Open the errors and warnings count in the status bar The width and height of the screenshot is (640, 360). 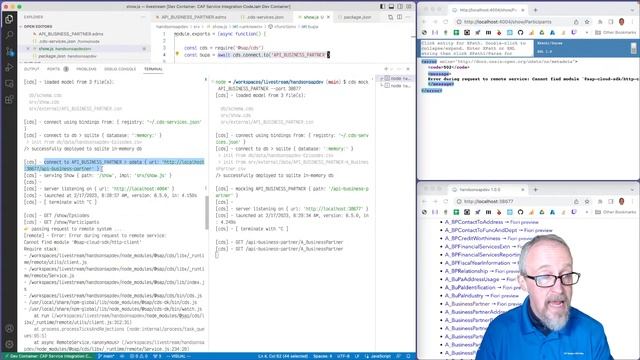click(139, 356)
